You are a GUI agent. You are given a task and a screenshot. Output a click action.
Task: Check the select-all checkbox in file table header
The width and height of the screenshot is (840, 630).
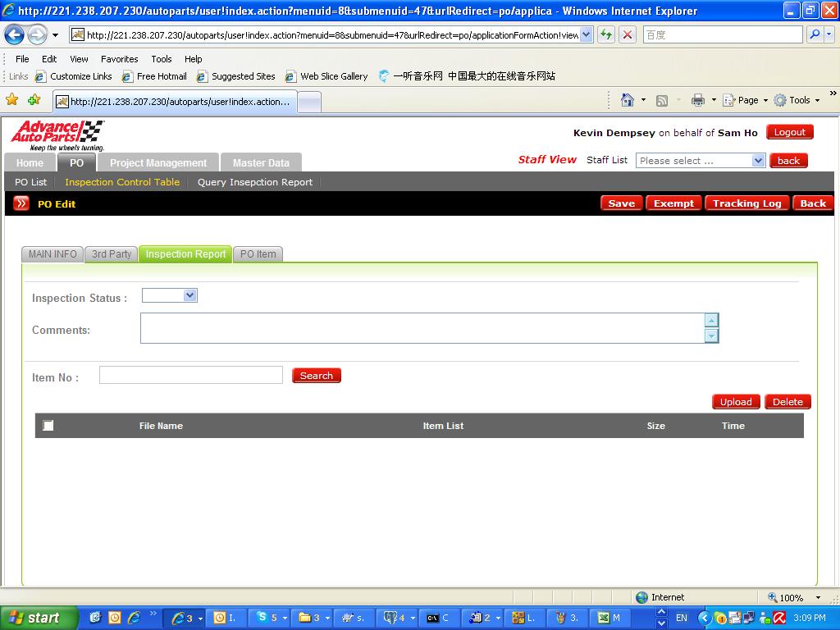click(48, 425)
